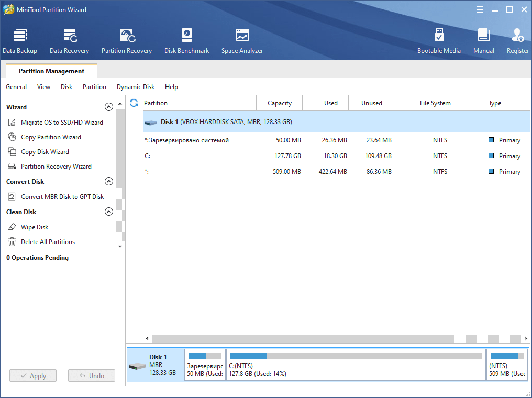The image size is (532, 398).
Task: Click the Type column header
Action: (509, 103)
